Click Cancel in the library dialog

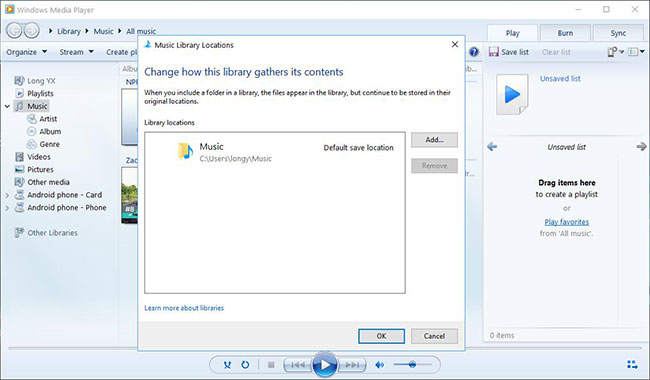click(434, 336)
